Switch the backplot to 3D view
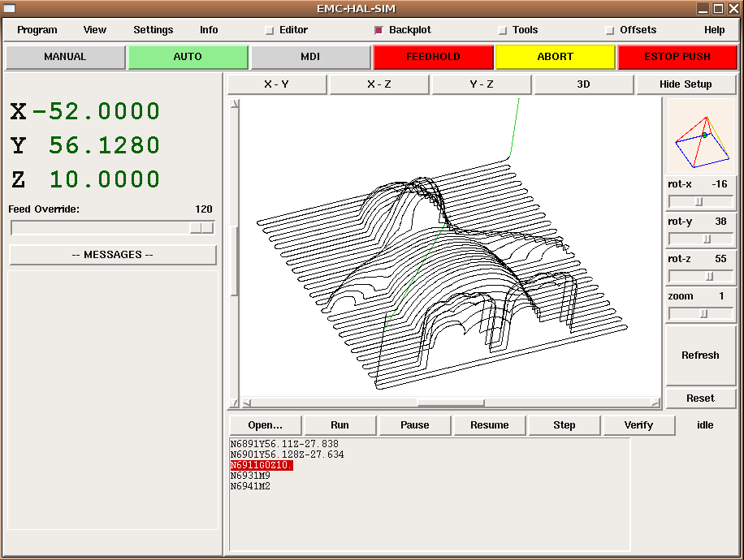744x560 pixels. (x=584, y=84)
